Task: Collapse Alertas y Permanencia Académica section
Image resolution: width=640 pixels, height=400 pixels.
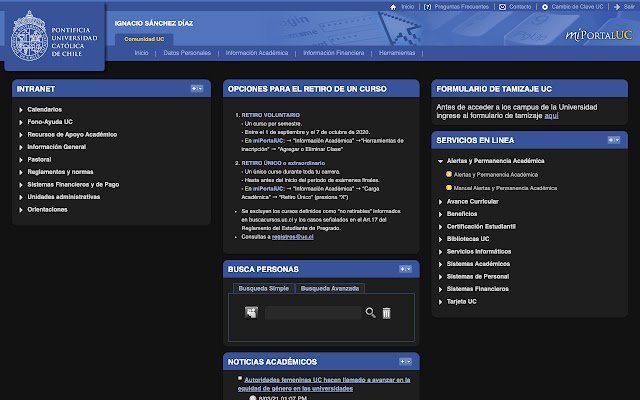Action: click(440, 161)
